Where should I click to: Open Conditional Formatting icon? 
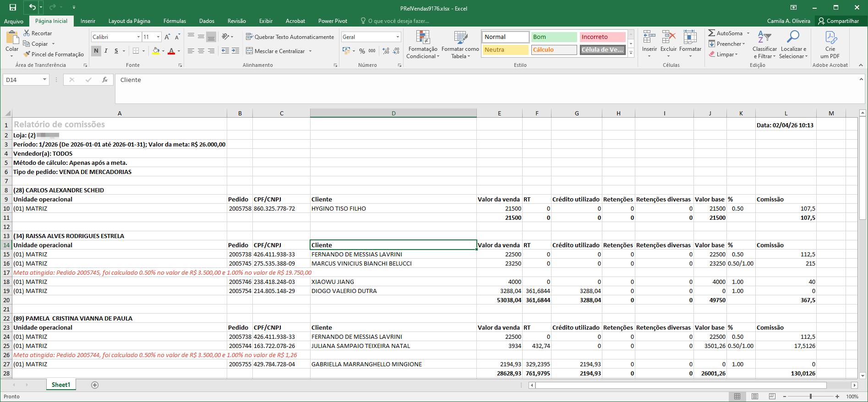(x=422, y=38)
